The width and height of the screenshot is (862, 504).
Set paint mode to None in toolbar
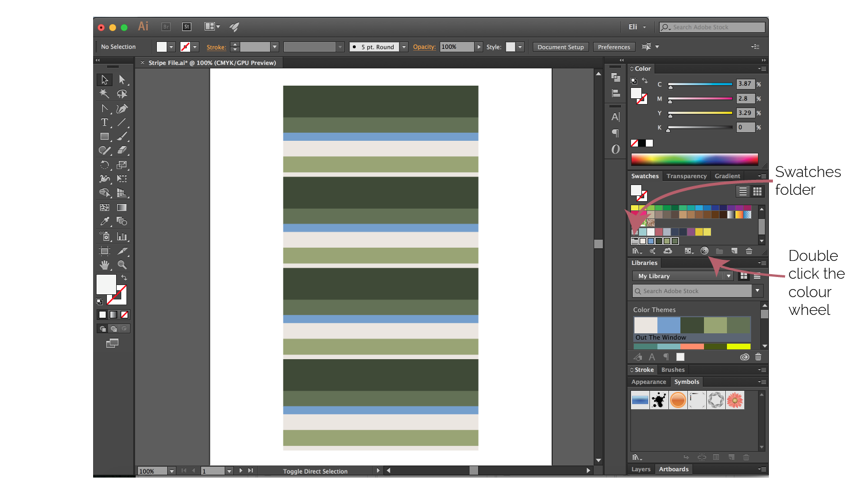point(124,314)
